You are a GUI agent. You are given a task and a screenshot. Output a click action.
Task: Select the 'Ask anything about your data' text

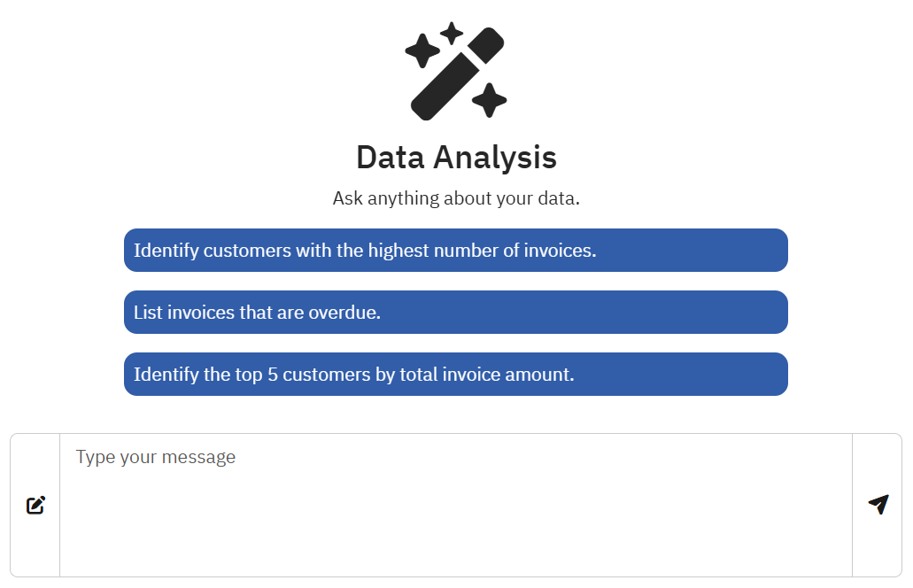pos(455,197)
